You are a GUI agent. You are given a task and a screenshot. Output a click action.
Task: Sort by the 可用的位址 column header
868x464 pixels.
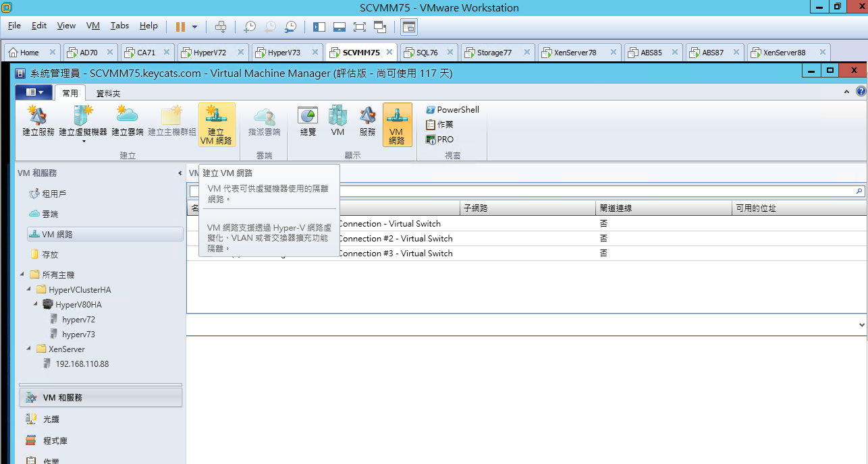(799, 208)
